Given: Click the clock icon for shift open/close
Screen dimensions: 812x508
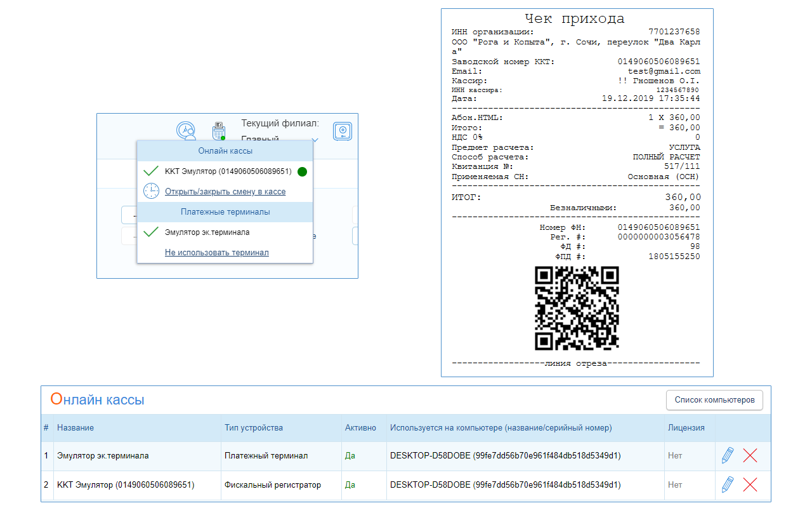Looking at the screenshot, I should click(151, 191).
